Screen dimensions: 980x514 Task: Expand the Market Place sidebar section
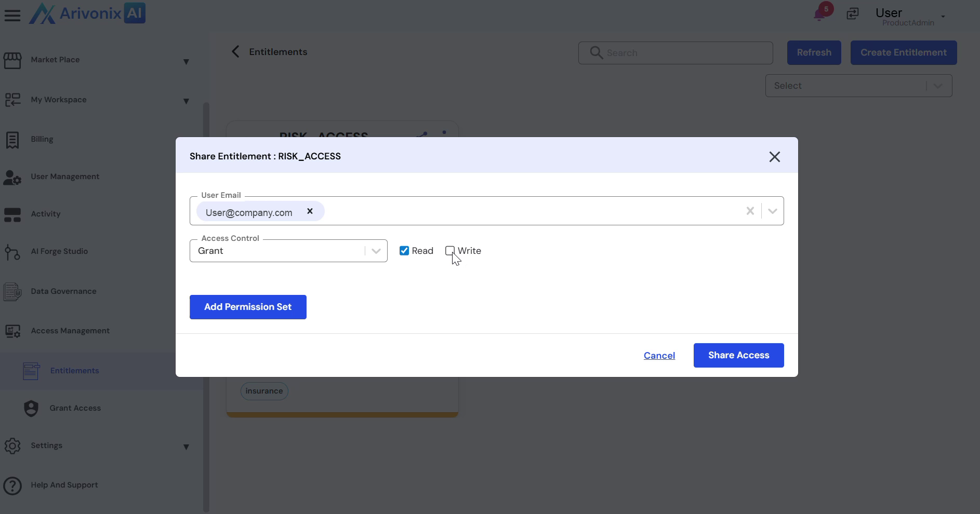coord(186,62)
